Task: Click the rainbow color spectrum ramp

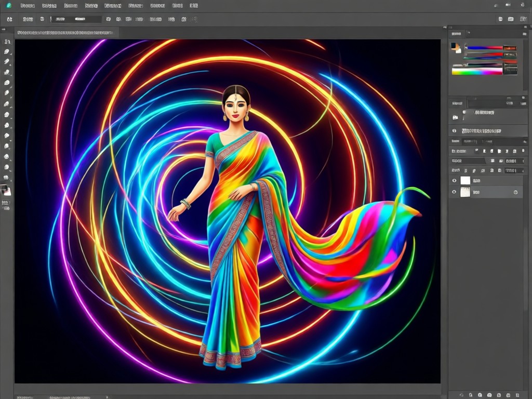Action: click(x=477, y=71)
